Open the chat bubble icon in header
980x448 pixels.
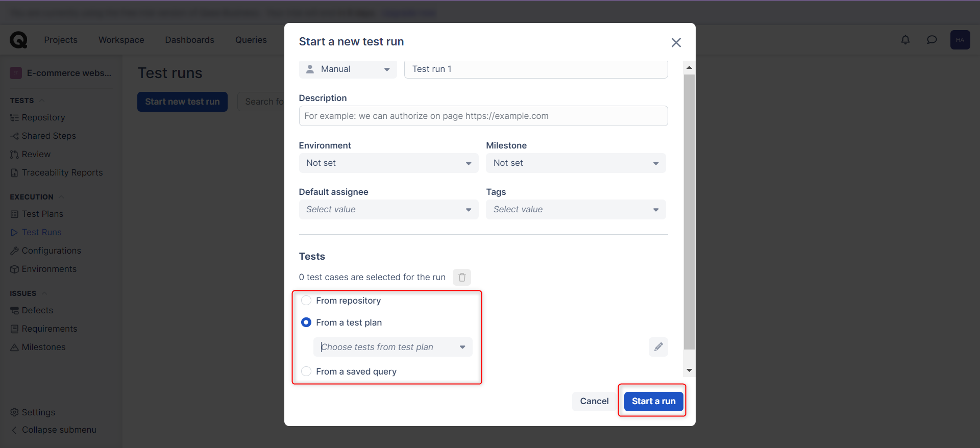coord(932,40)
